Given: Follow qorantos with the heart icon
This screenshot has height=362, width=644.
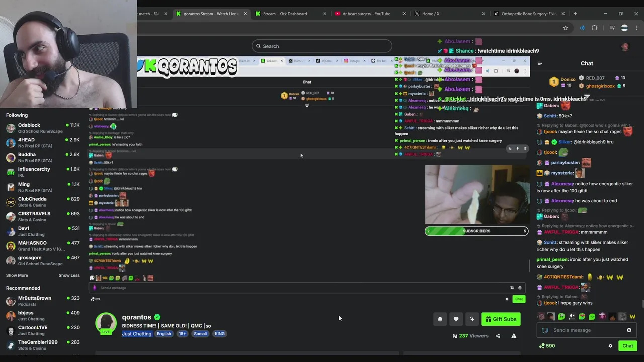Looking at the screenshot, I should pos(456,319).
